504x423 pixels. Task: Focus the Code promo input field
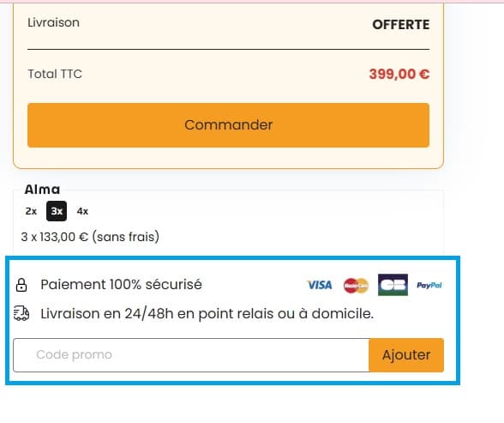191,355
